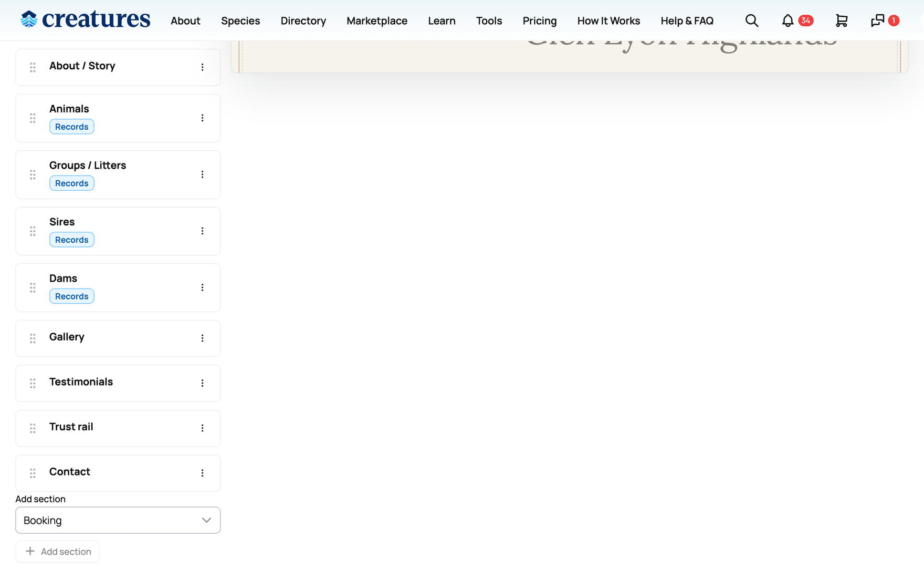Click drag handle of Gallery section
The width and height of the screenshot is (924, 578).
click(x=33, y=338)
